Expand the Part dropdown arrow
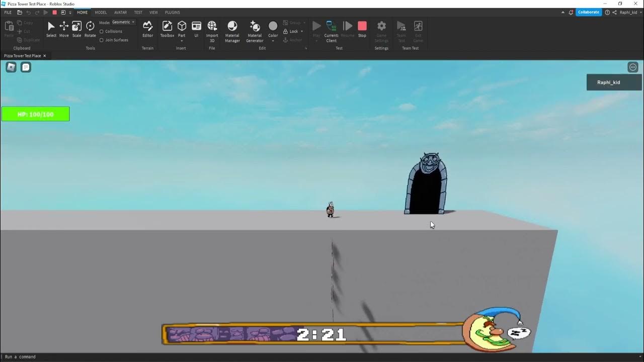This screenshot has height=362, width=644. (x=182, y=41)
